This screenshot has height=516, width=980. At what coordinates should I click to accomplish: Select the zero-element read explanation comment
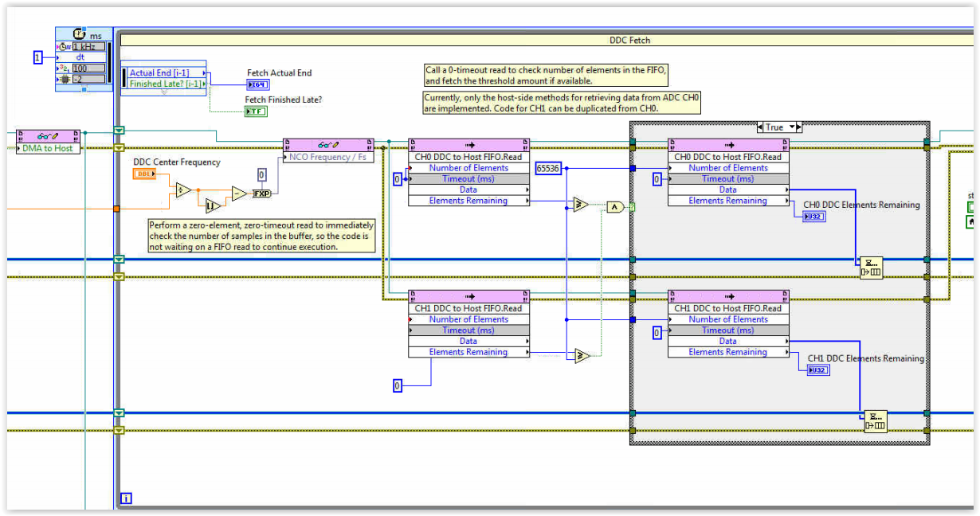point(262,236)
